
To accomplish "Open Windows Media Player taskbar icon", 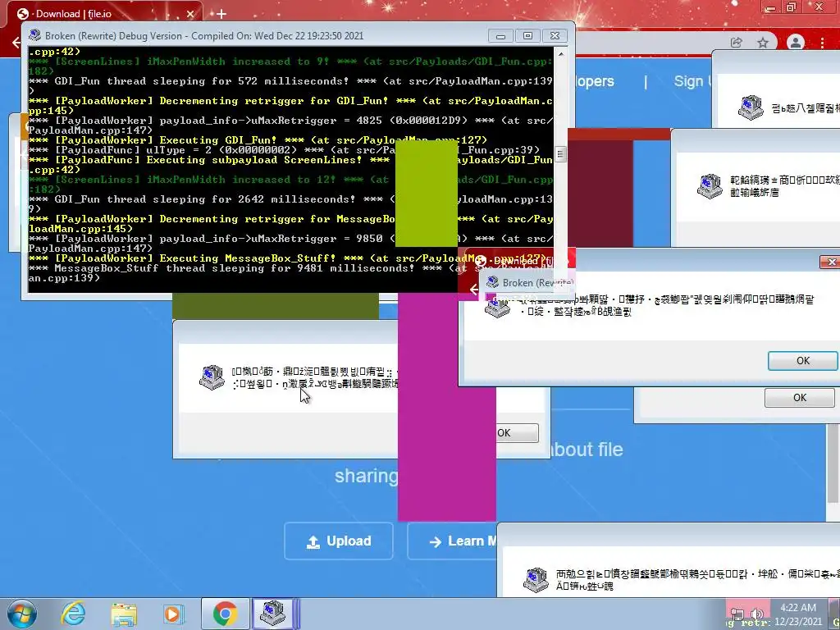I will click(x=172, y=614).
